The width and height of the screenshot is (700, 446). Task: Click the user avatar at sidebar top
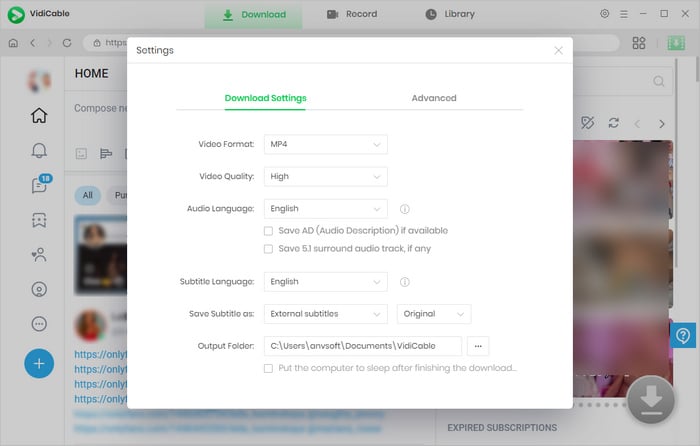click(x=39, y=81)
